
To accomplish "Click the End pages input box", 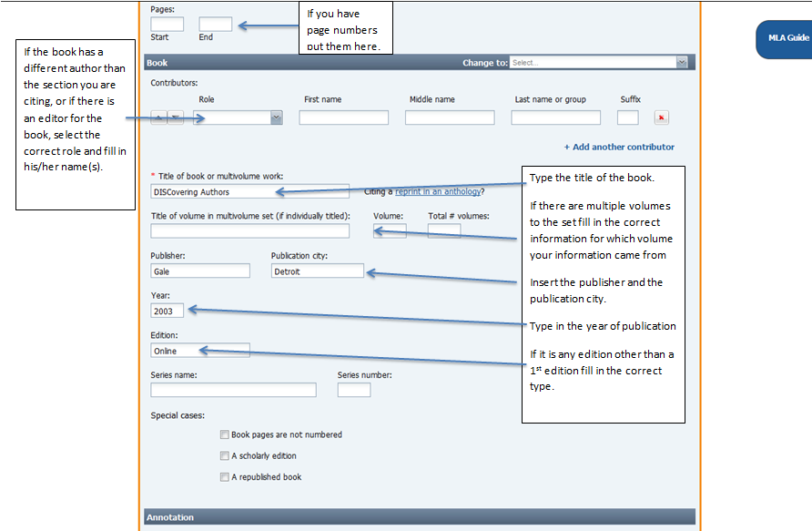I will [216, 24].
